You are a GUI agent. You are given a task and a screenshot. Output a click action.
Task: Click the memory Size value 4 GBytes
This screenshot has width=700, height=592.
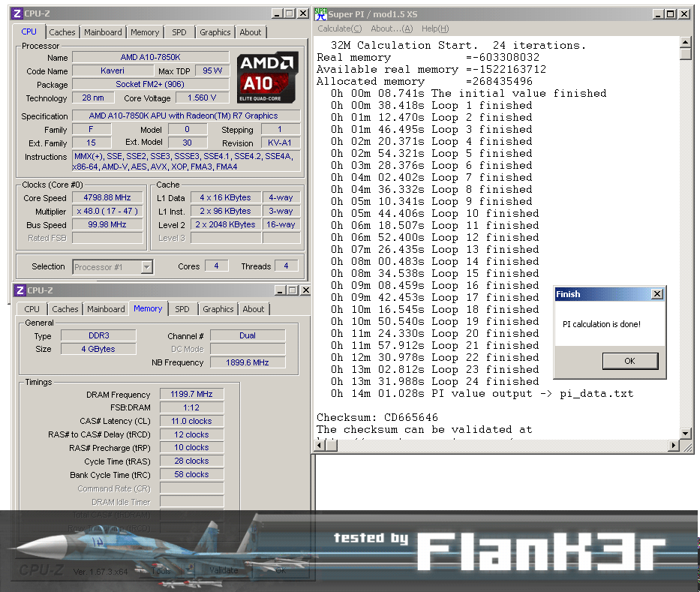[x=99, y=349]
